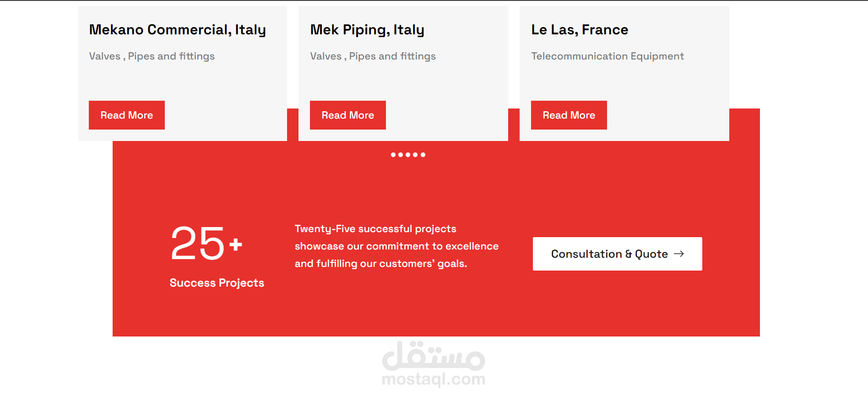Click Read More on Mekano Commercial card
This screenshot has height=396, width=868.
tap(127, 115)
